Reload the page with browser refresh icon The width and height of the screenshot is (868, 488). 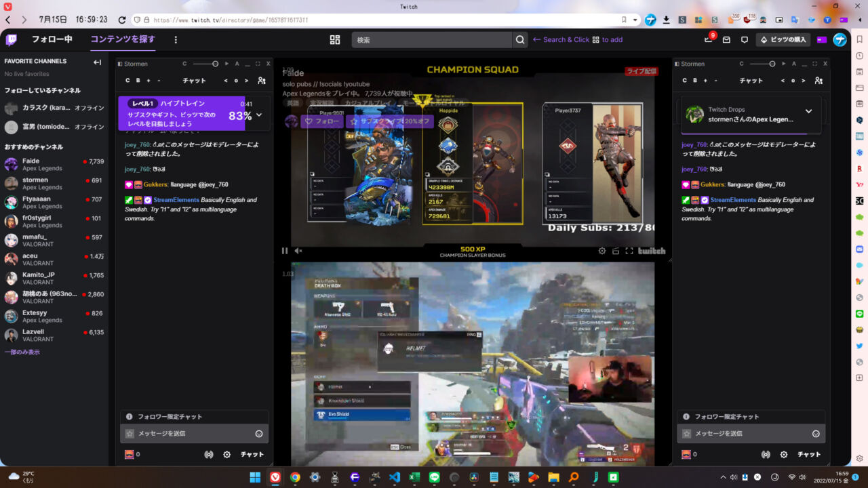[122, 20]
